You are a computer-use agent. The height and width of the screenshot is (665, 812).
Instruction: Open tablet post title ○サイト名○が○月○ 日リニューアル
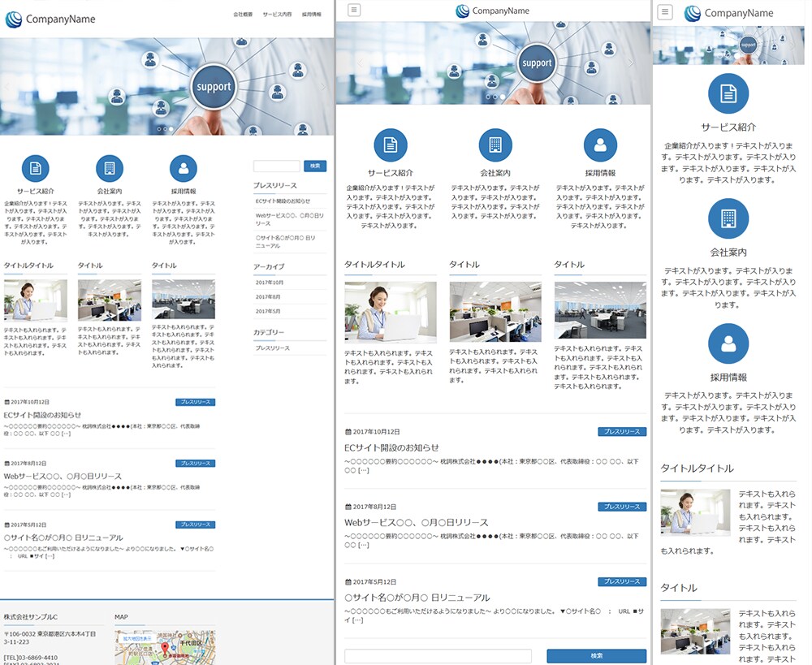coord(417,598)
